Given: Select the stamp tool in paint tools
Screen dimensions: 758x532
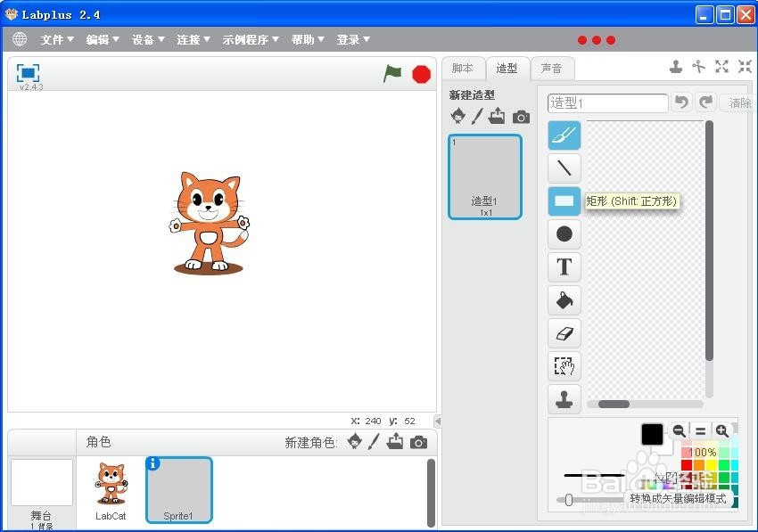Looking at the screenshot, I should [564, 398].
